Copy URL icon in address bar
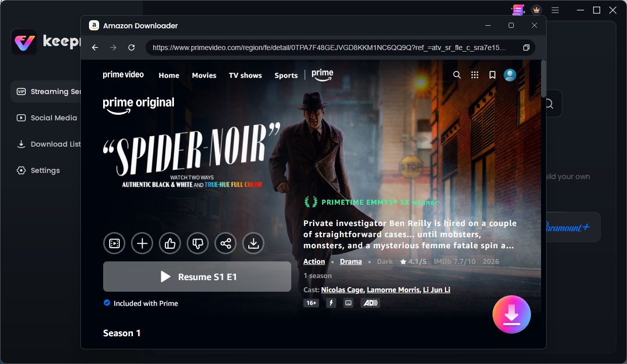627x364 pixels. coord(526,48)
